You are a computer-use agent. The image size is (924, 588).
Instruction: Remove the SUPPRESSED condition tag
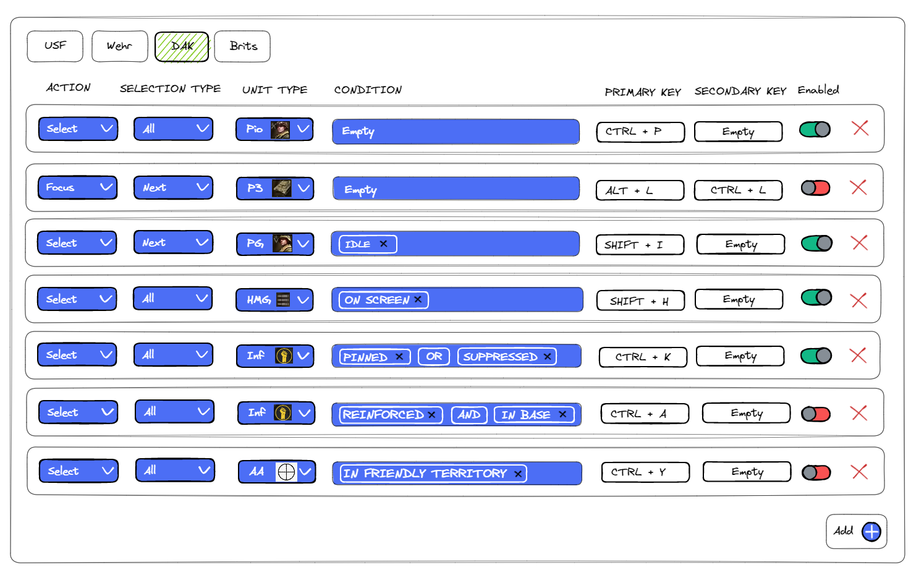(x=547, y=357)
